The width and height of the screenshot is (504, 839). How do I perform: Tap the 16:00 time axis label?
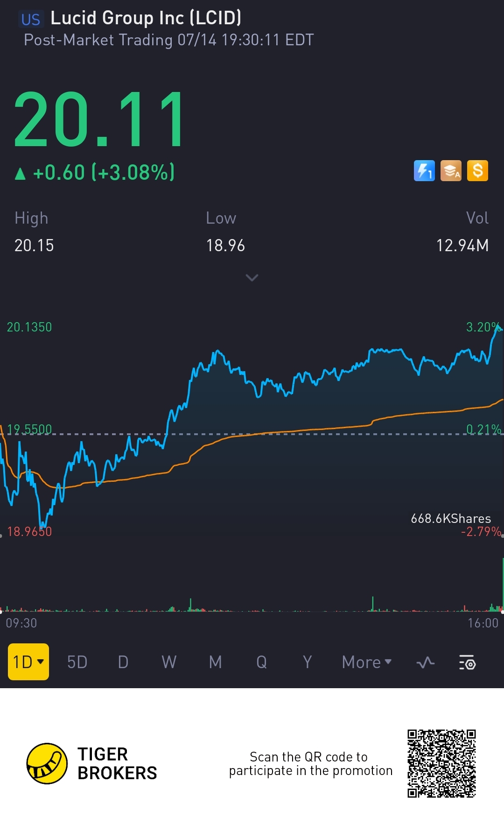pyautogui.click(x=483, y=623)
